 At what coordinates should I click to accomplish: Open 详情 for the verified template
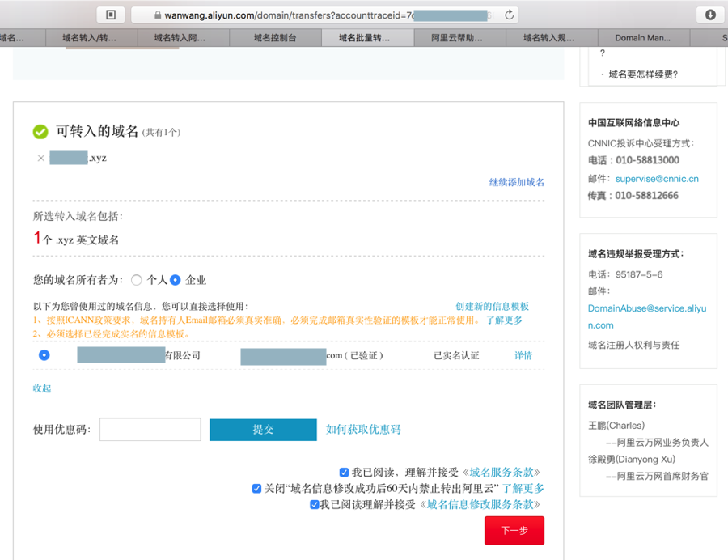point(523,356)
